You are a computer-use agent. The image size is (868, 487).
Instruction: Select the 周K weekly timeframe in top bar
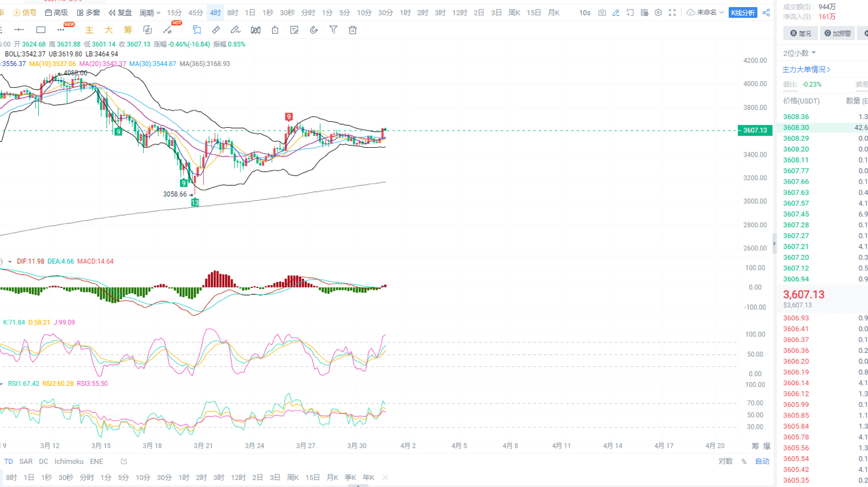[514, 12]
